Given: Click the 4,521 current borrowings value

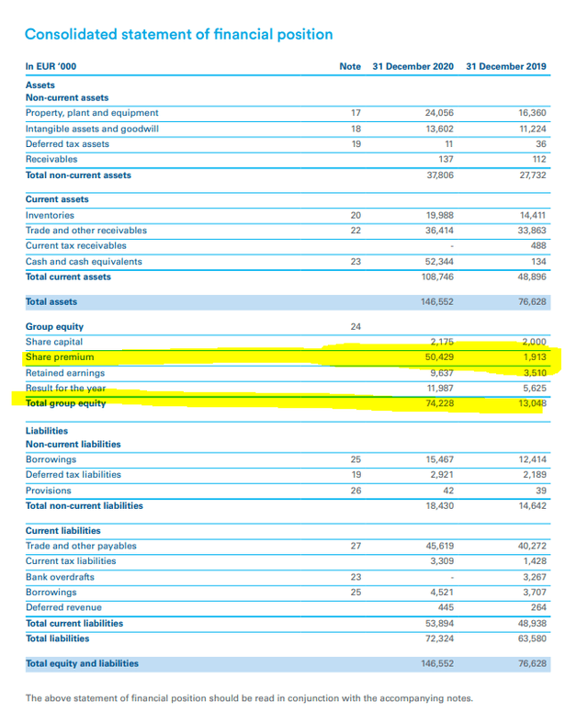Looking at the screenshot, I should point(442,593).
